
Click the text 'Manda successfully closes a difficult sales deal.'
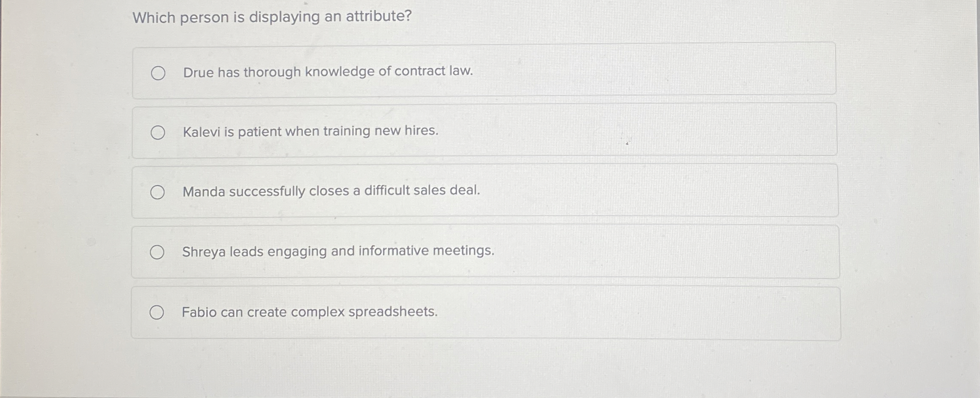click(331, 191)
